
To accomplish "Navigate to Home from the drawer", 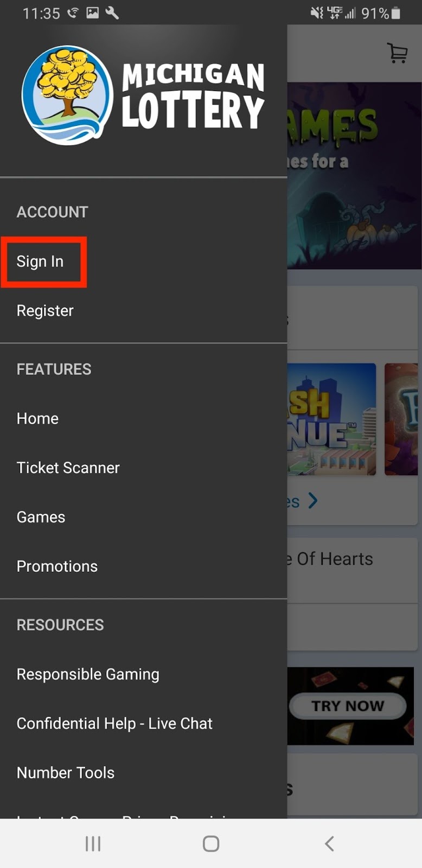I will coord(37,418).
